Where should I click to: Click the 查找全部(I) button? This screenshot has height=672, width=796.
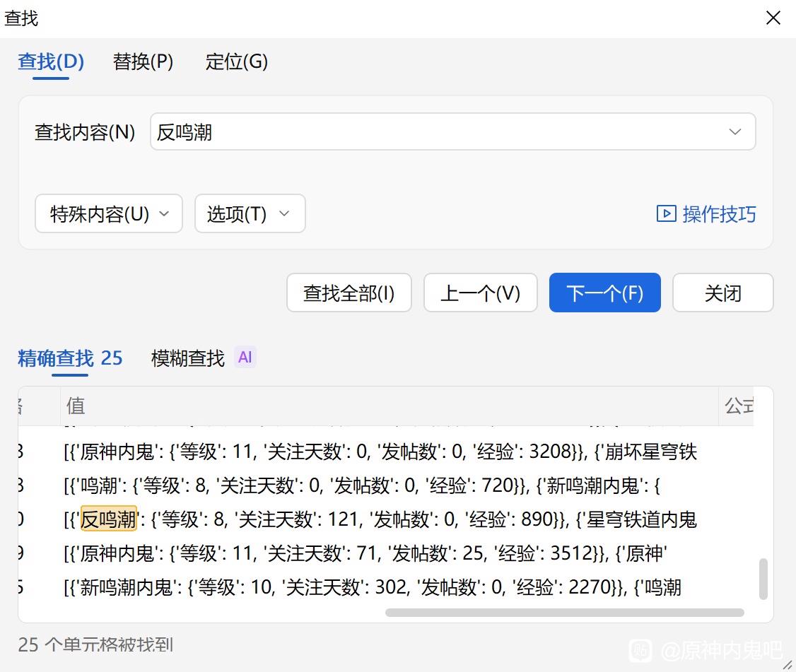(349, 293)
